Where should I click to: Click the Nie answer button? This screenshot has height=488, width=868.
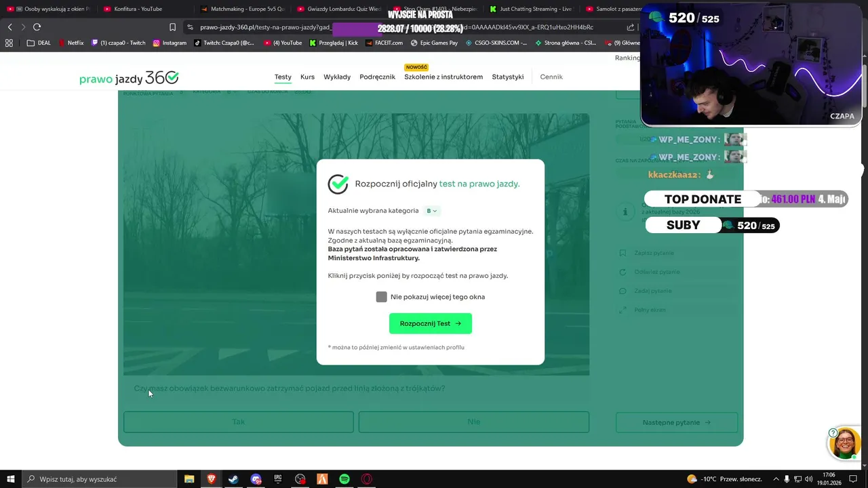pyautogui.click(x=474, y=422)
